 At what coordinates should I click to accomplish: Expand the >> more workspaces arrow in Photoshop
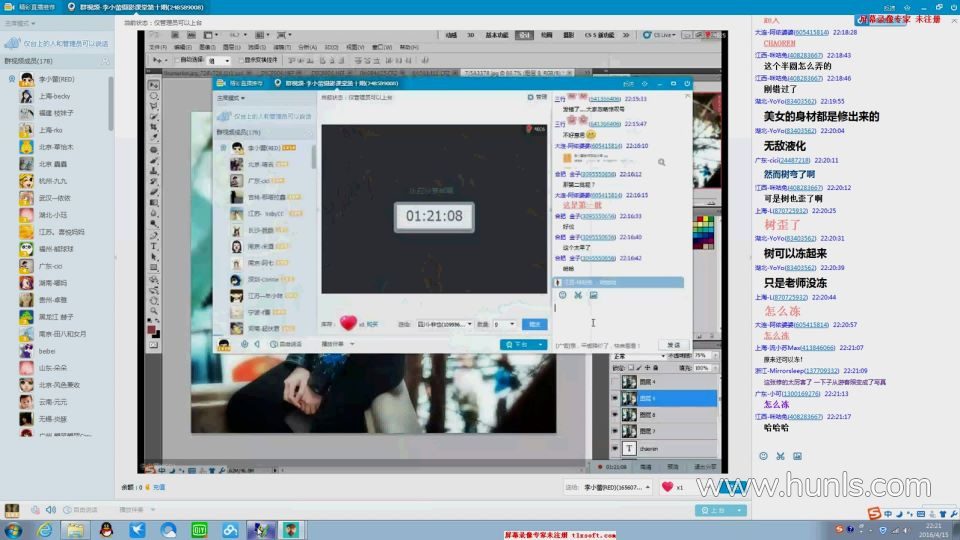(x=626, y=35)
